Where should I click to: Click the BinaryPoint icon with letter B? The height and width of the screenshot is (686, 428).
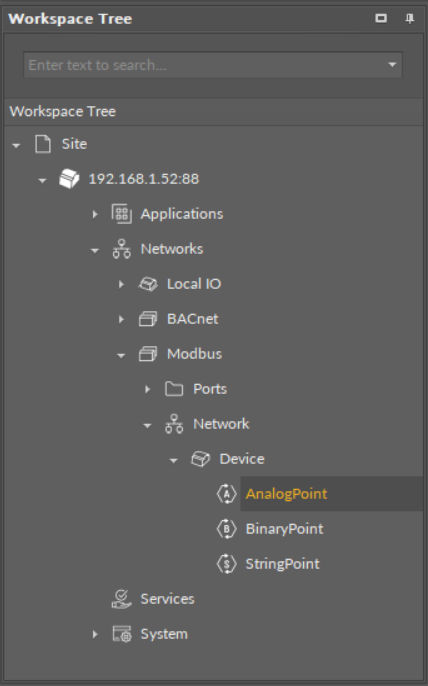click(x=226, y=529)
